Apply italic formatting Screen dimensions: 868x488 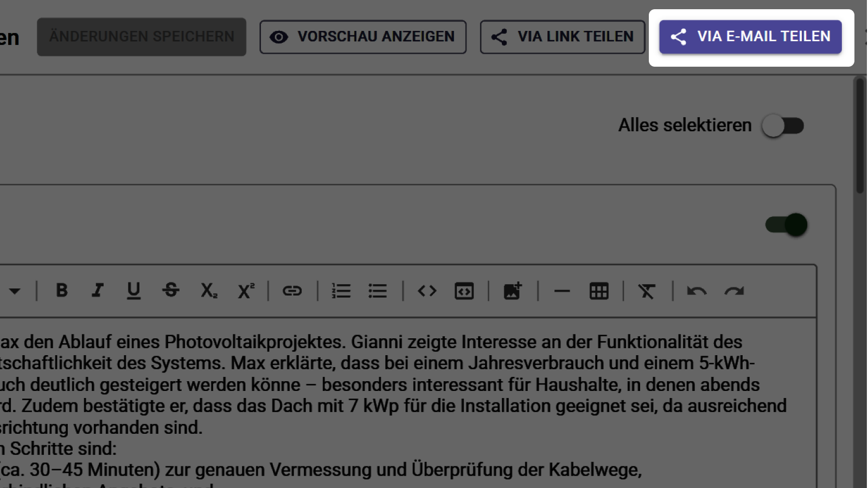coord(98,291)
